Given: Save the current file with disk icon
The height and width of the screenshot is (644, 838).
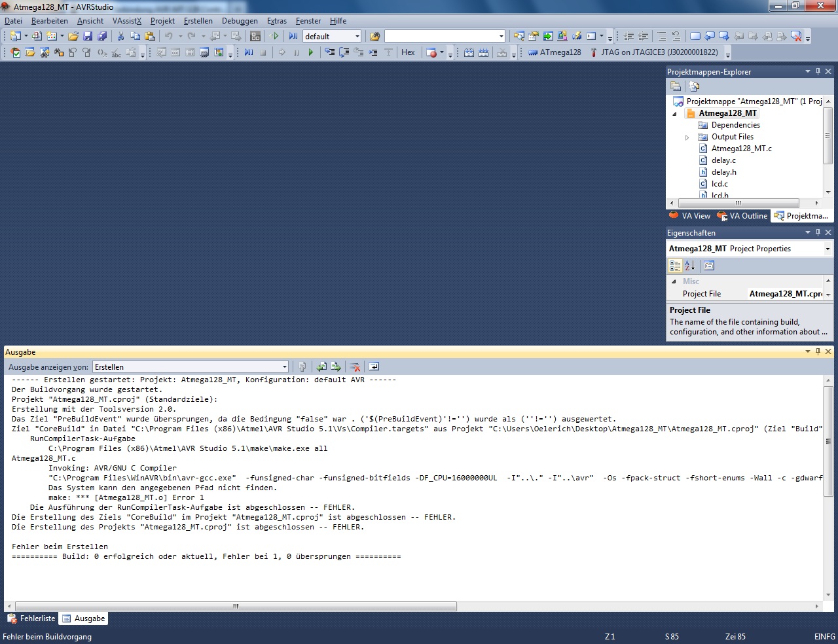Looking at the screenshot, I should [x=88, y=36].
